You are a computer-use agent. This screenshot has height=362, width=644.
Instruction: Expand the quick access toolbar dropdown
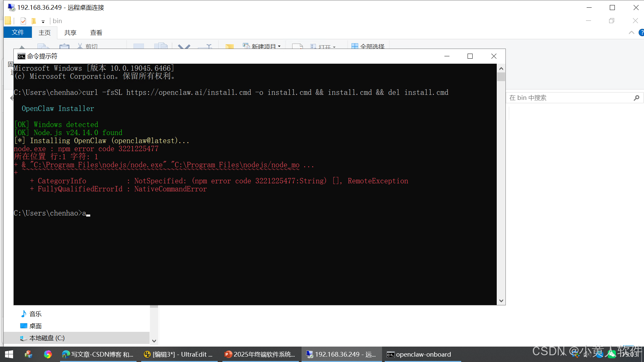tap(43, 21)
